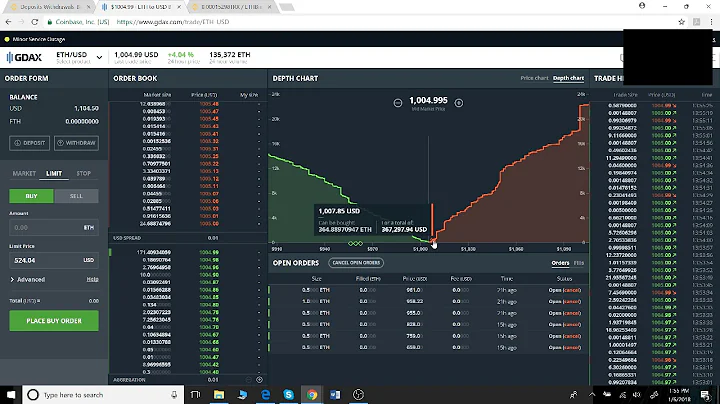Show the Depth chart view

pyautogui.click(x=568, y=78)
